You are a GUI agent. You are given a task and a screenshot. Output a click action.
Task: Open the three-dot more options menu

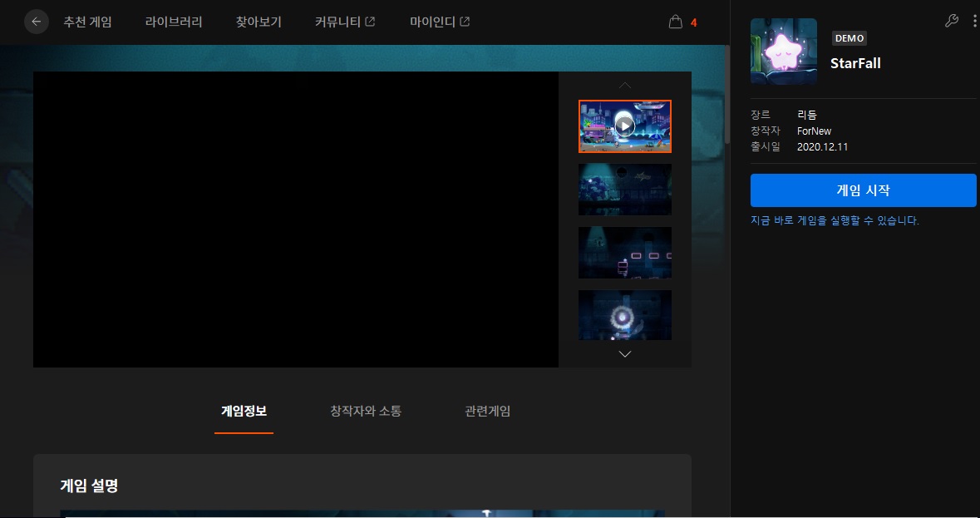point(974,21)
